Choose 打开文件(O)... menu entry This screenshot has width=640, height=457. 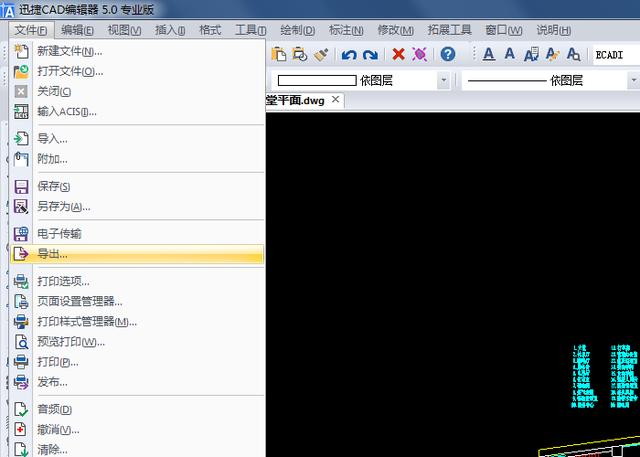tap(137, 71)
